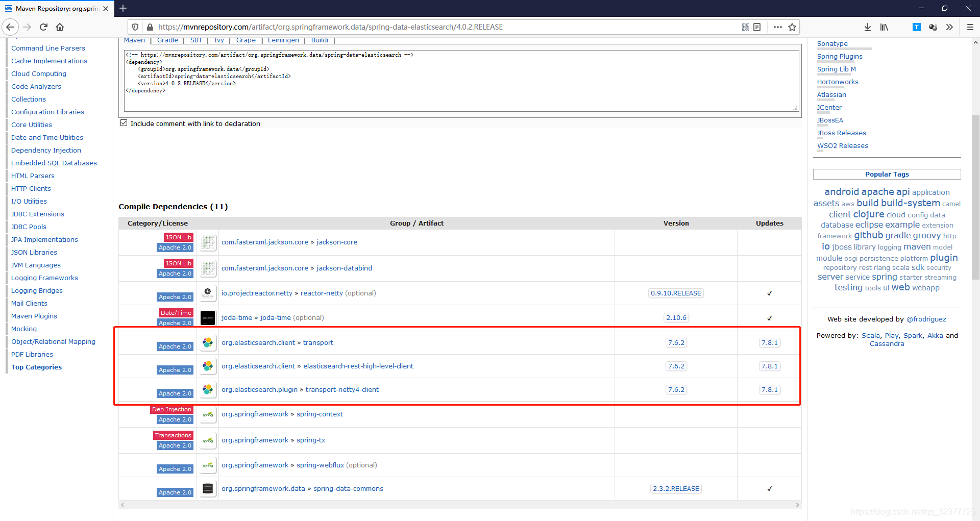Toggle reader view icon
This screenshot has width=980, height=521.
click(757, 27)
